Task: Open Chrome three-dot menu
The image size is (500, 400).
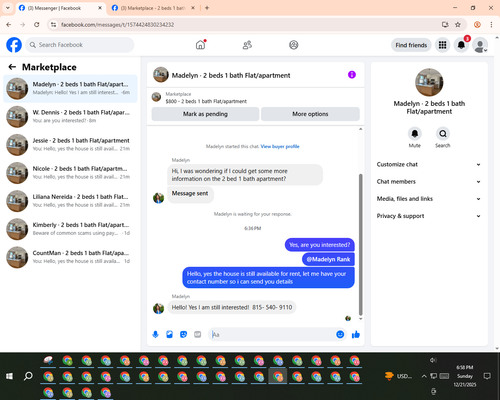Action: [491, 24]
